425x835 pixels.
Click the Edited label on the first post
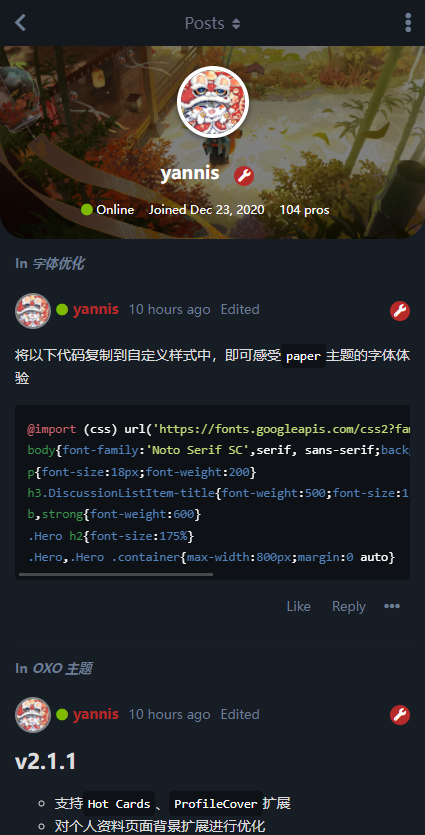240,309
